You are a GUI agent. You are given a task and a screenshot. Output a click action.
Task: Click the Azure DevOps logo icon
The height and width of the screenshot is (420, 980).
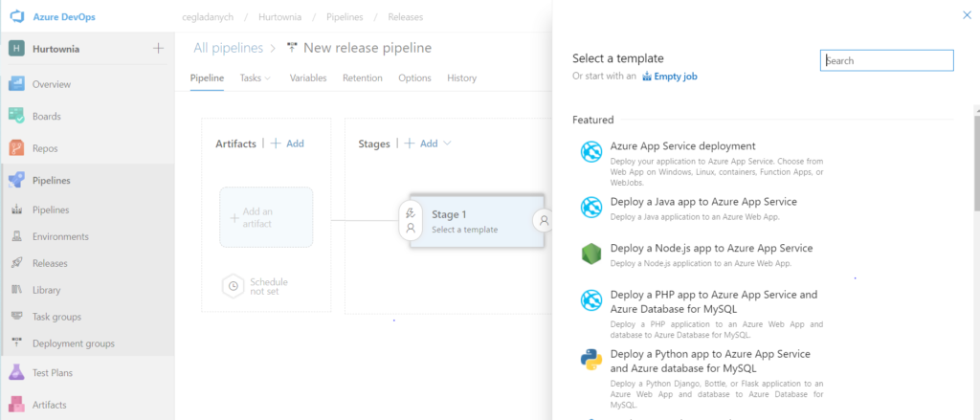point(17,17)
